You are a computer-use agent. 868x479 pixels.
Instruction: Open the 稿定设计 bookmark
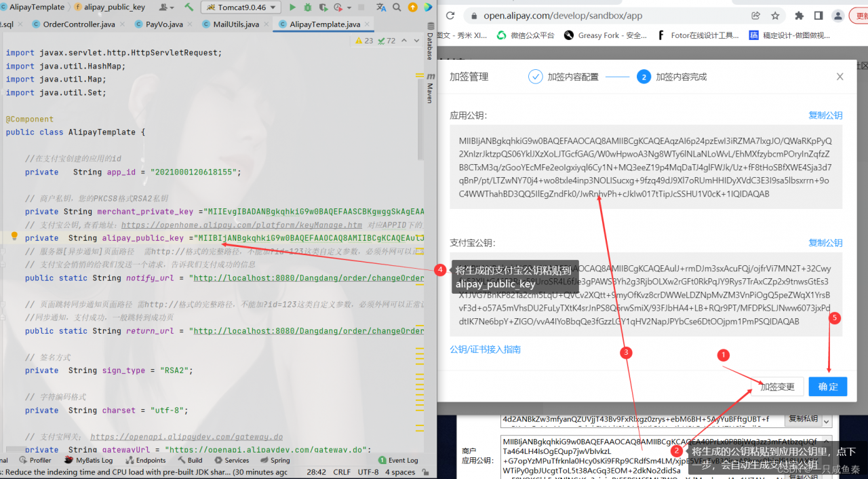(790, 35)
